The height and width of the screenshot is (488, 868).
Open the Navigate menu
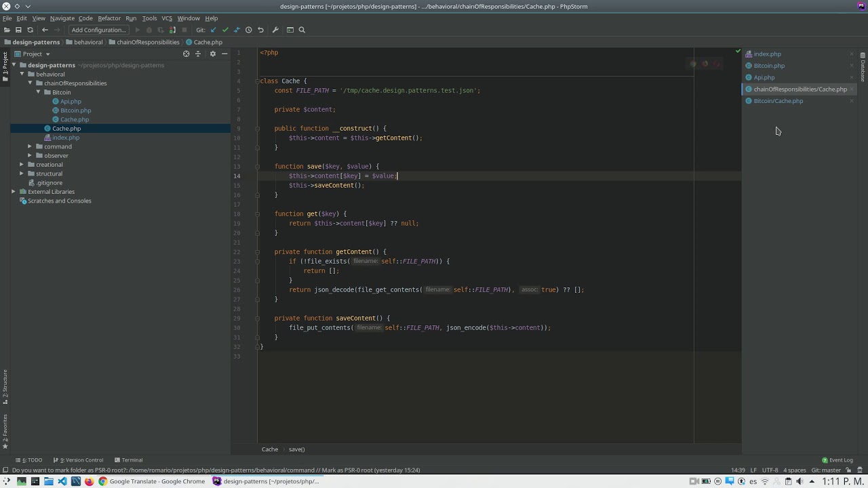pyautogui.click(x=62, y=18)
